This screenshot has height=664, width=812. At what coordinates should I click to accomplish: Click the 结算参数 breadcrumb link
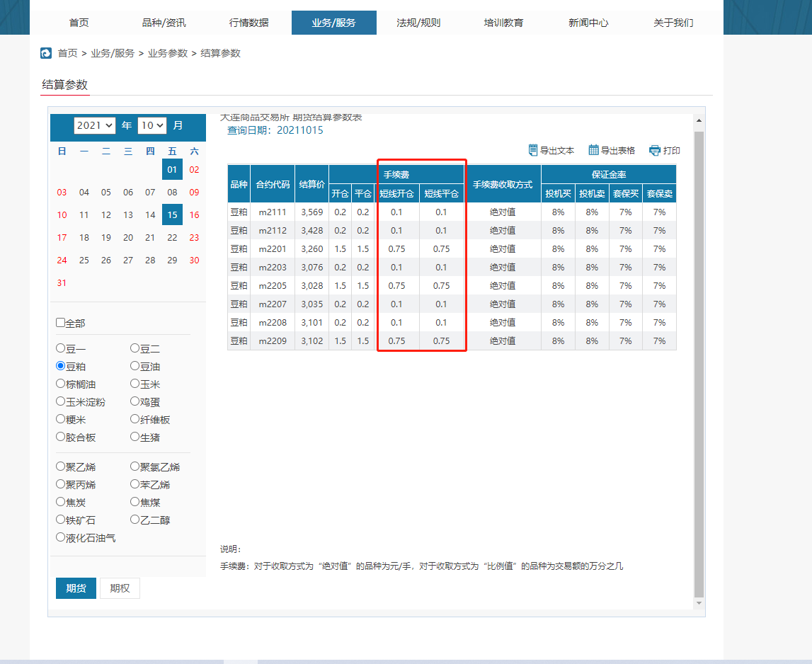221,53
